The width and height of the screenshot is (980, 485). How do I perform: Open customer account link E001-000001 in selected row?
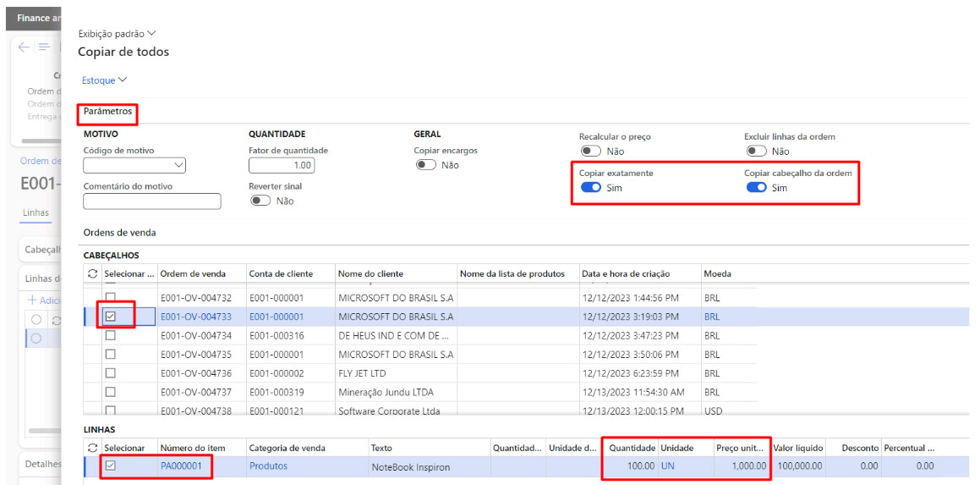pos(276,317)
